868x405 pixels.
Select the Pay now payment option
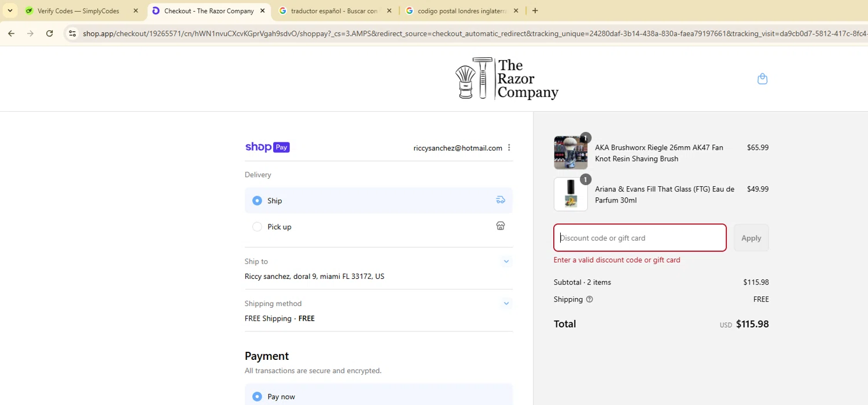[378, 396]
